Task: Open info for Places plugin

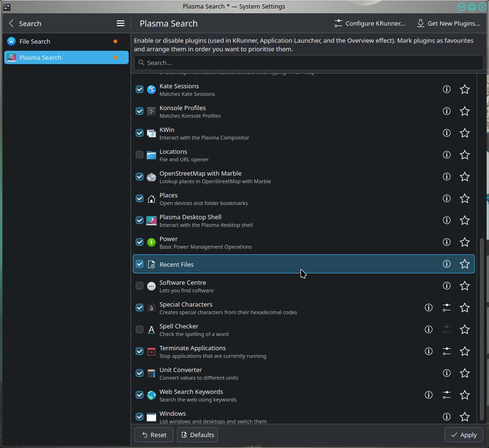Action: pyautogui.click(x=447, y=198)
